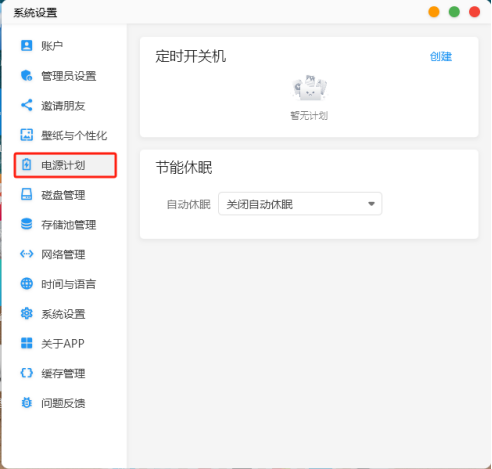Click 创建 to add a schedule
This screenshot has height=469, width=492.
point(441,56)
